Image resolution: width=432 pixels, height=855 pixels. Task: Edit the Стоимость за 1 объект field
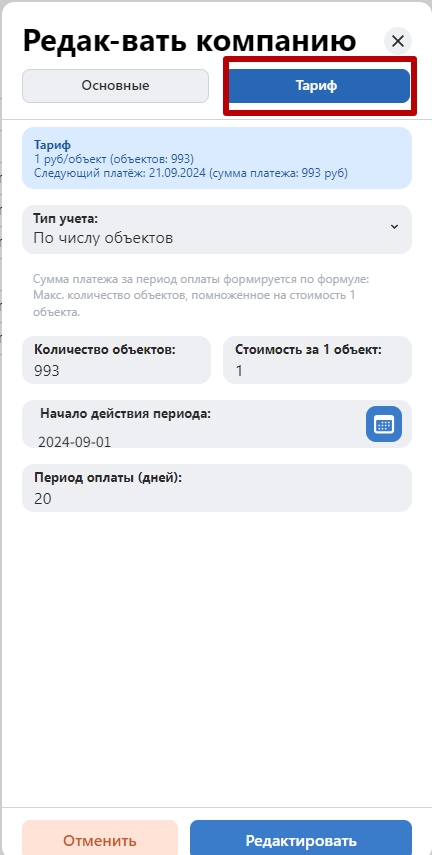[x=317, y=360]
